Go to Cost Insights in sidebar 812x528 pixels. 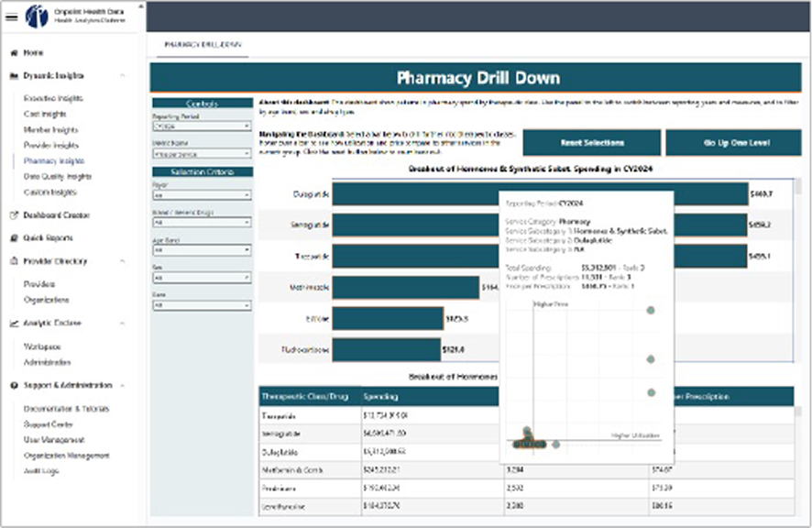45,115
